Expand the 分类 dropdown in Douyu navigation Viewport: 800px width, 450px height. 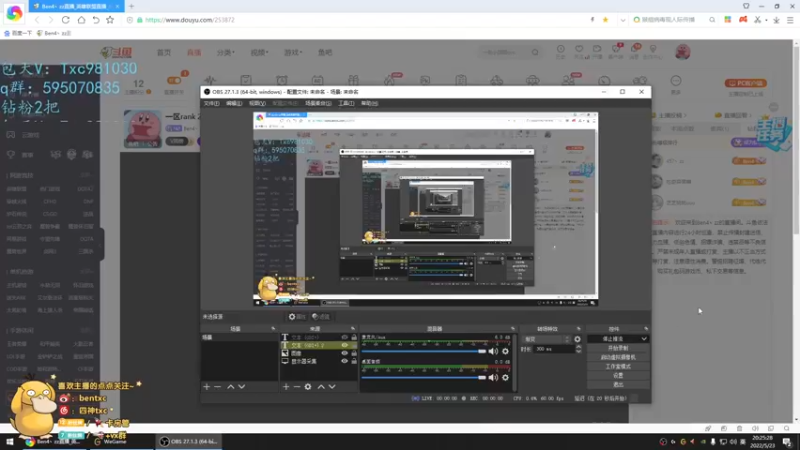(x=226, y=53)
